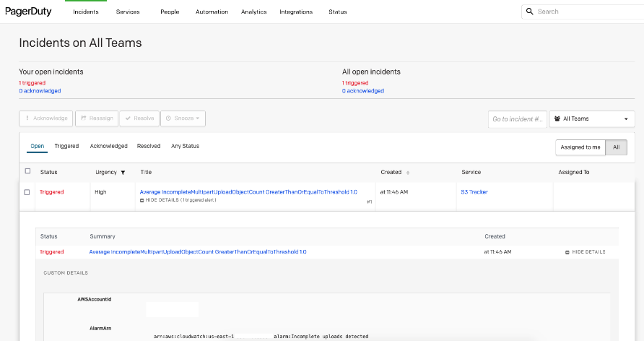The width and height of the screenshot is (644, 341).
Task: Click '1 triggered' under All open incidents
Action: click(x=355, y=83)
